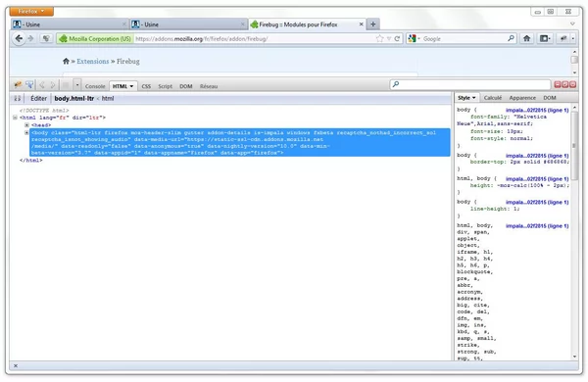
Task: Select the head element in HTML tree
Action: (41, 124)
